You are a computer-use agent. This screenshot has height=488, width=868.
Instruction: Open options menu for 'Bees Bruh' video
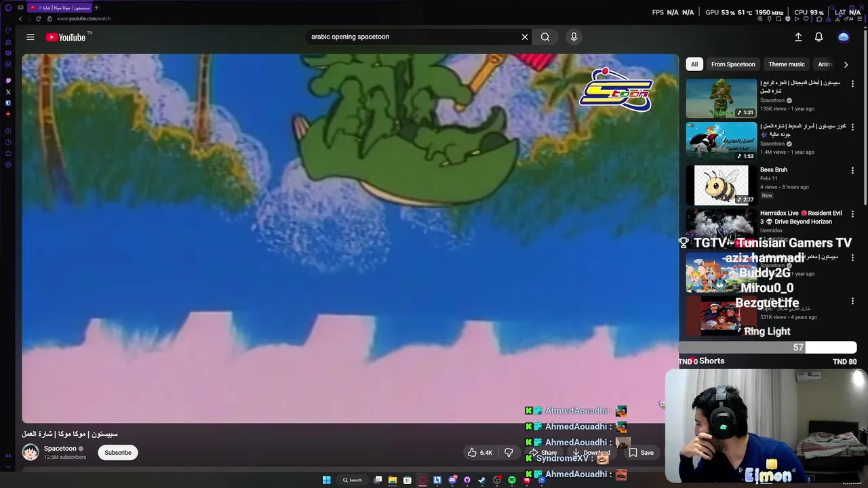(x=852, y=170)
